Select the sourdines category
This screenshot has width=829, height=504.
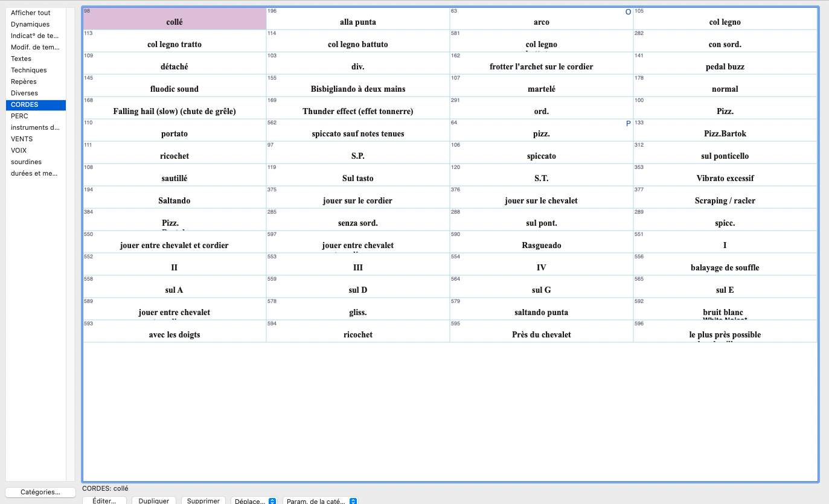click(26, 162)
